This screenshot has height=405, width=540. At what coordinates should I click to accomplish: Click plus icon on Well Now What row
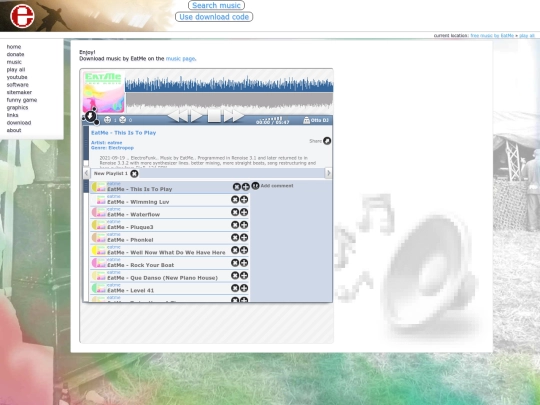[x=244, y=250]
